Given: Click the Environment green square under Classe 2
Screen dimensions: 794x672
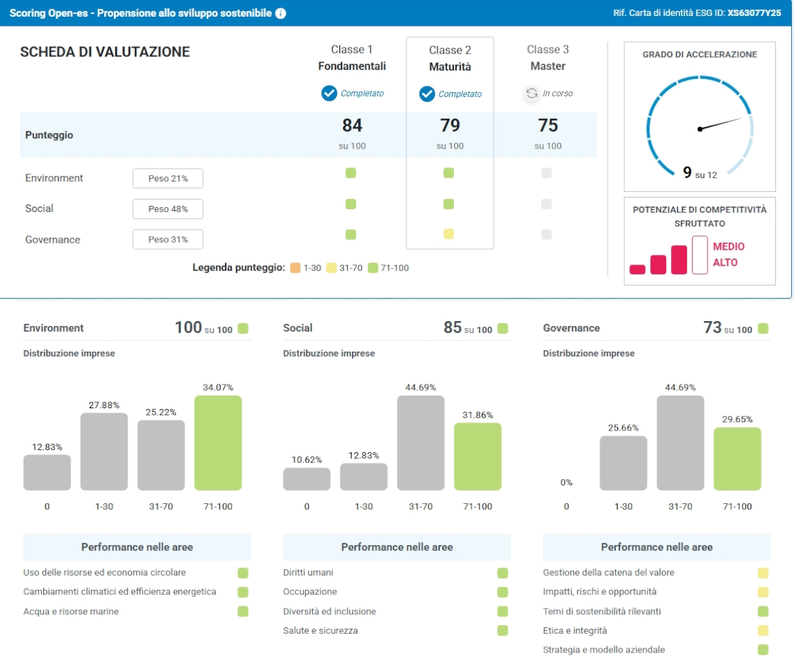Looking at the screenshot, I should click(448, 173).
